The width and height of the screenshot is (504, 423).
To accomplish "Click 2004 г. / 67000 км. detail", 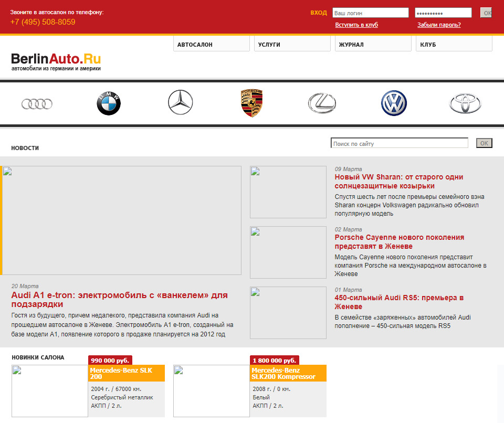I will [117, 389].
